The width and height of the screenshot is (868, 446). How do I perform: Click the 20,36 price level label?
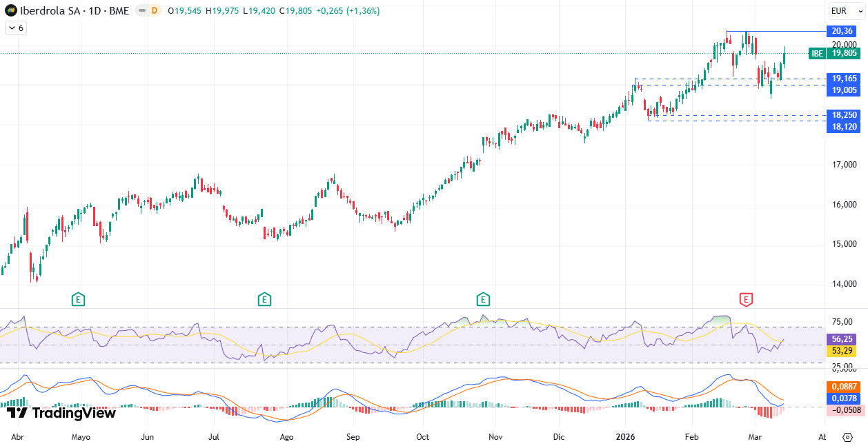click(843, 31)
